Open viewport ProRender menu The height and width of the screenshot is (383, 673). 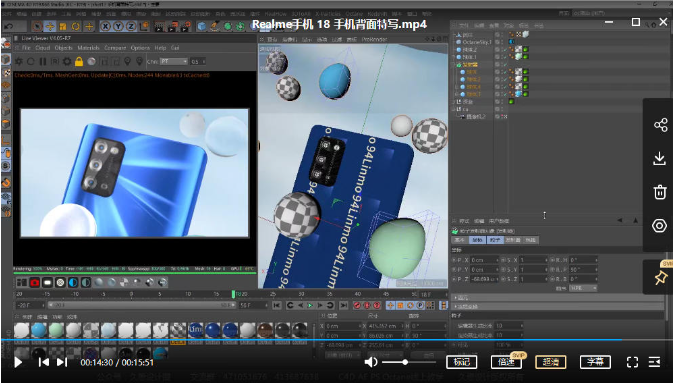374,39
